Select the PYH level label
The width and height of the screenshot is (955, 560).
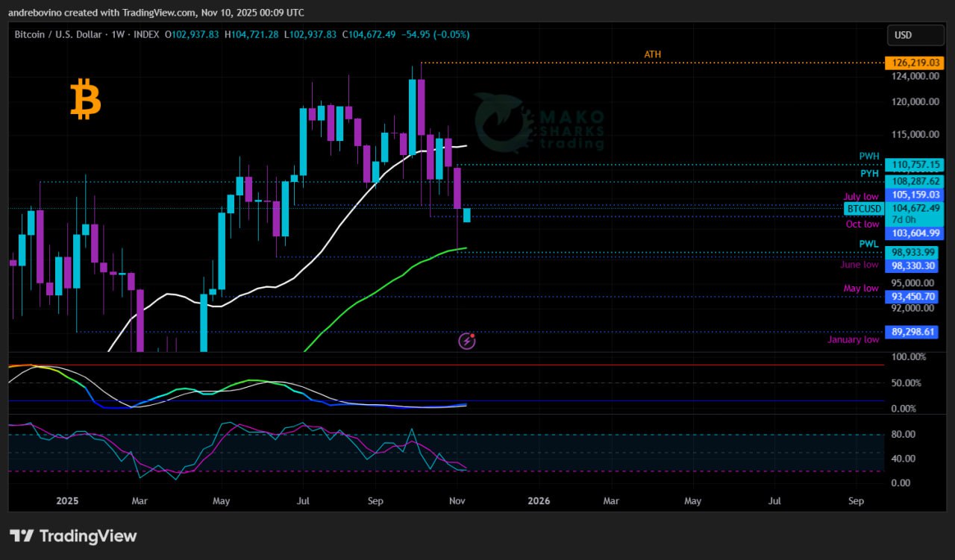coord(869,173)
